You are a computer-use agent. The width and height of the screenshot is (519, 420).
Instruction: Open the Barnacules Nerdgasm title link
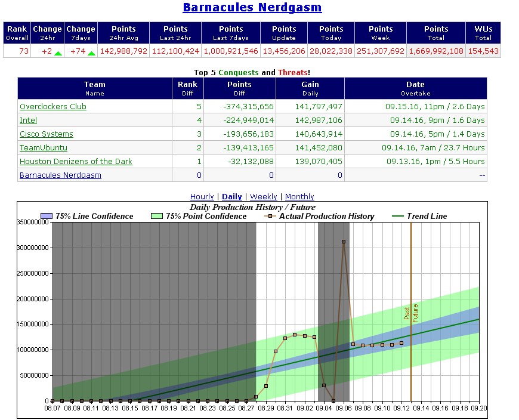[x=252, y=7]
